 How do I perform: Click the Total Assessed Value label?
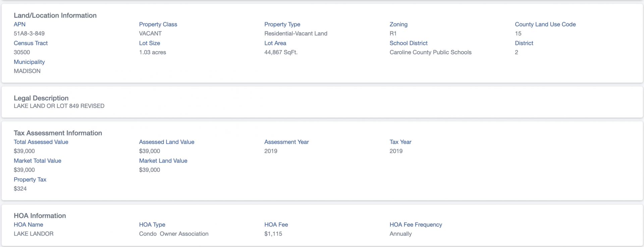[41, 142]
